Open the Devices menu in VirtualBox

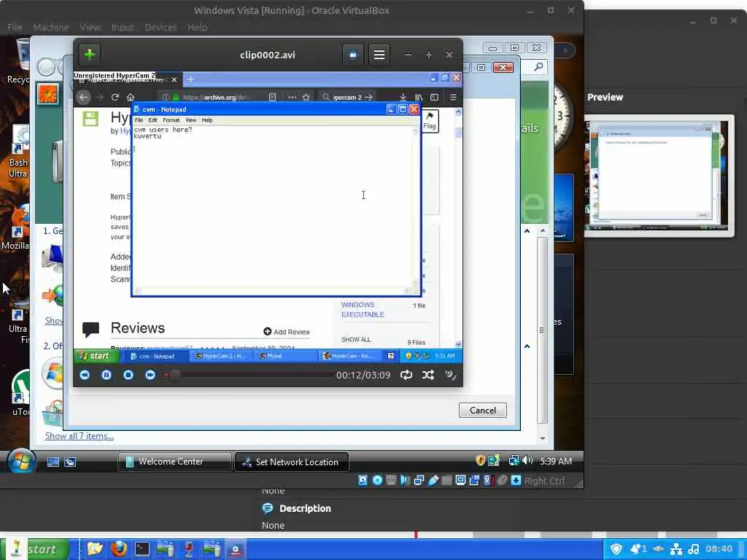[160, 27]
